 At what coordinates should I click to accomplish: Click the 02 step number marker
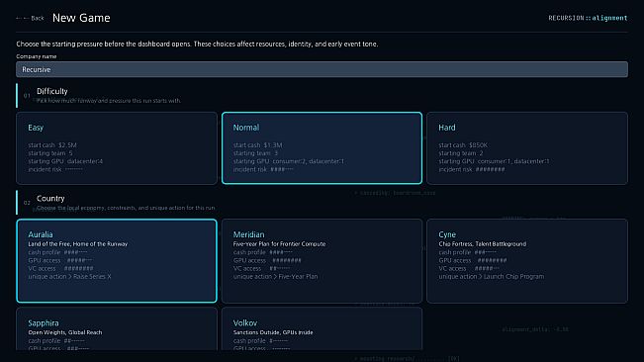tap(27, 203)
